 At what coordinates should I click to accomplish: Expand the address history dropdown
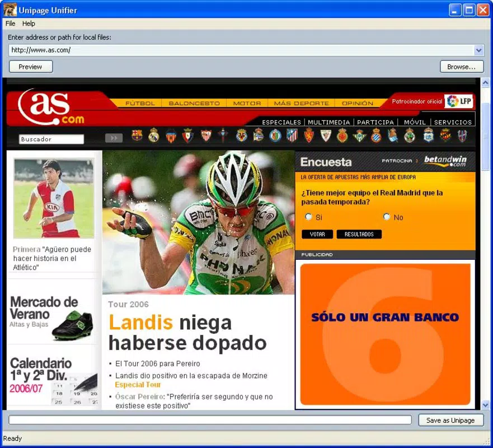point(478,50)
